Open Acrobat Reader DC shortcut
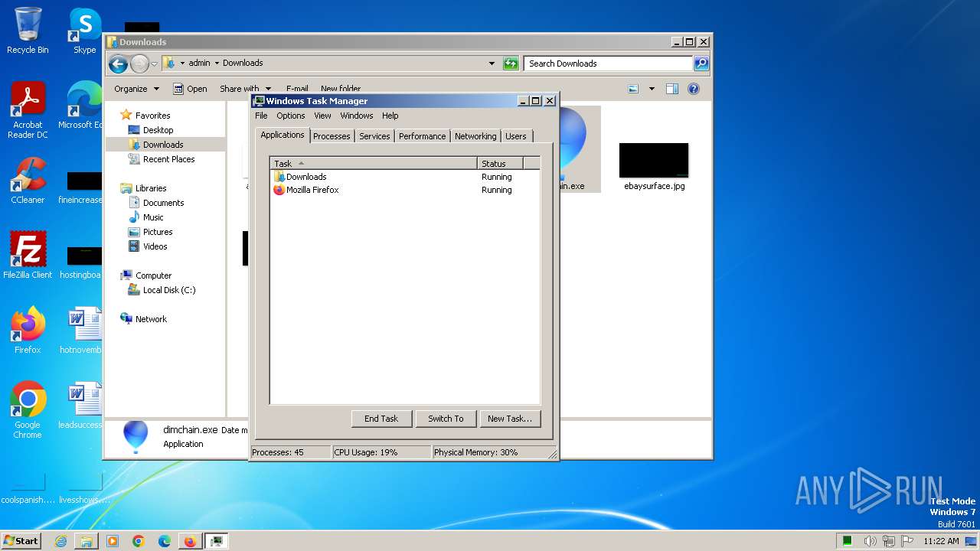The height and width of the screenshot is (551, 980). [28, 110]
